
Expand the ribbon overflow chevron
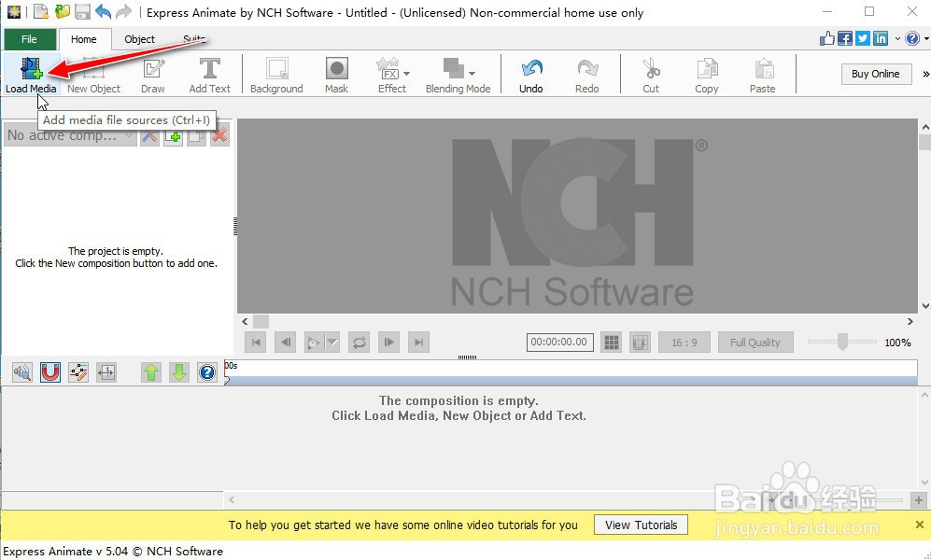tap(925, 74)
